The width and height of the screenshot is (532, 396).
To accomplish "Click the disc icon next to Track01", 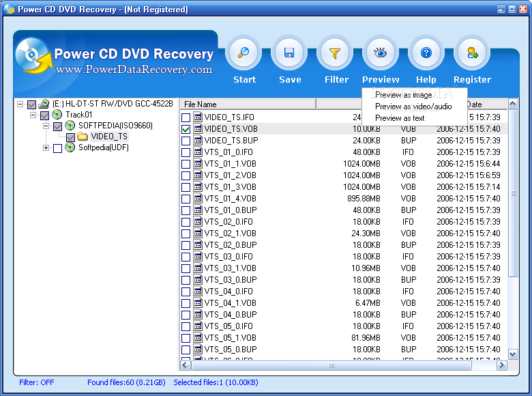I will [57, 115].
